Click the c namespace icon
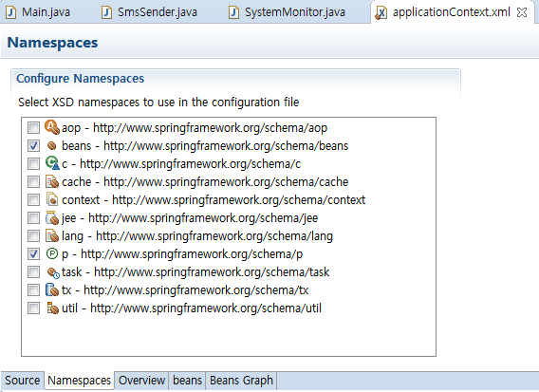 click(x=52, y=163)
